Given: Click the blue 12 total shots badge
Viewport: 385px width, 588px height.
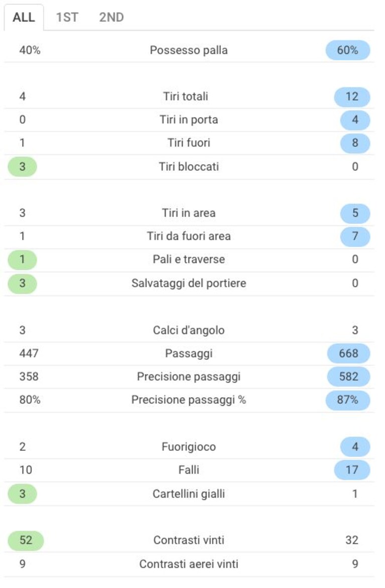Looking at the screenshot, I should [x=352, y=97].
